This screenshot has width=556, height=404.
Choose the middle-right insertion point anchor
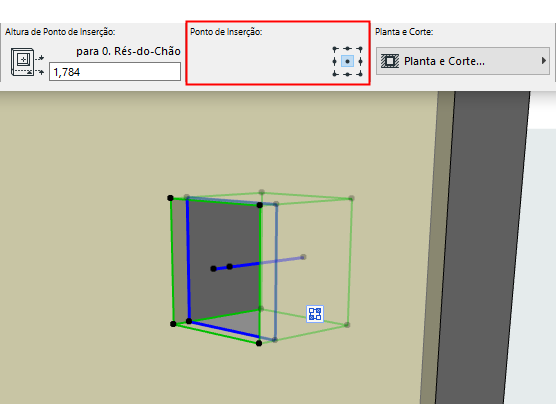tap(360, 61)
